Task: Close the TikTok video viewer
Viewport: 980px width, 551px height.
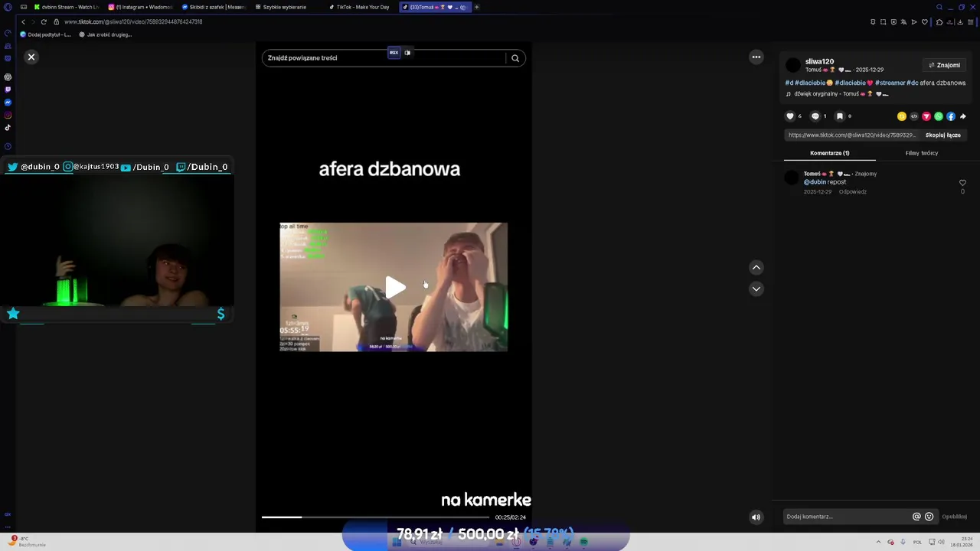Action: (31, 57)
